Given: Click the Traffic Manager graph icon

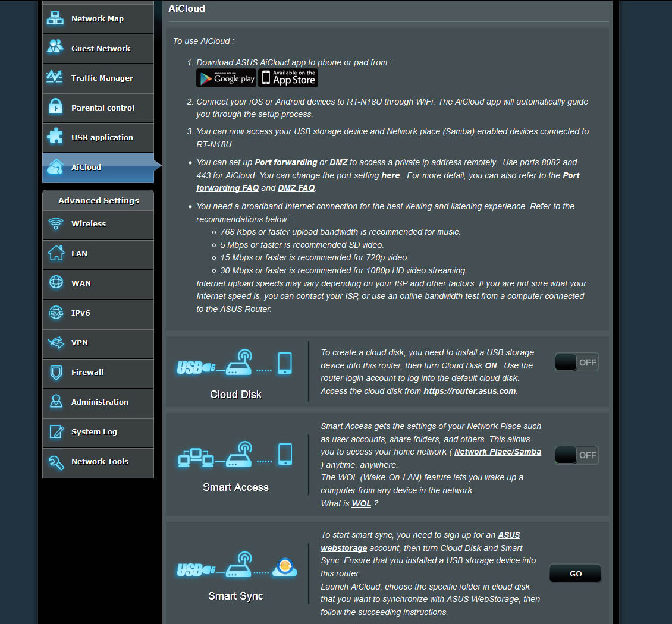Looking at the screenshot, I should pos(55,77).
